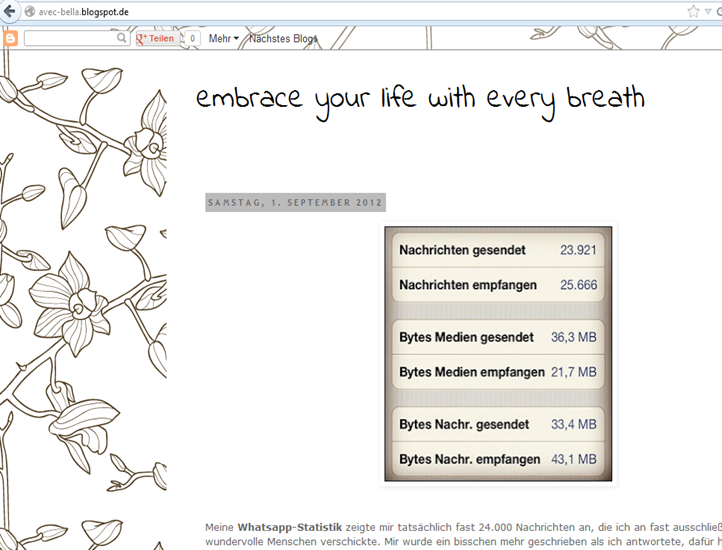Screen dimensions: 722x550
Task: Click the g+ share count bubble
Action: [x=192, y=39]
